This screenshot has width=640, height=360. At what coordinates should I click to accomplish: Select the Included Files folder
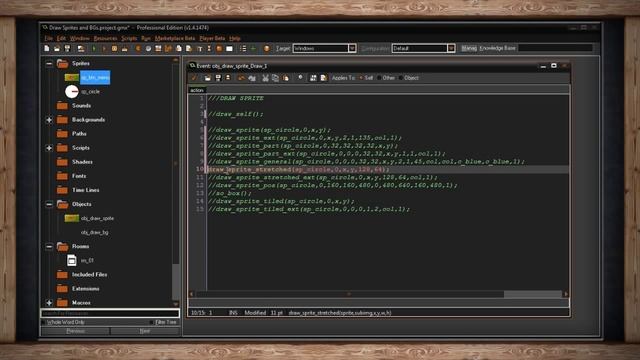click(x=89, y=275)
